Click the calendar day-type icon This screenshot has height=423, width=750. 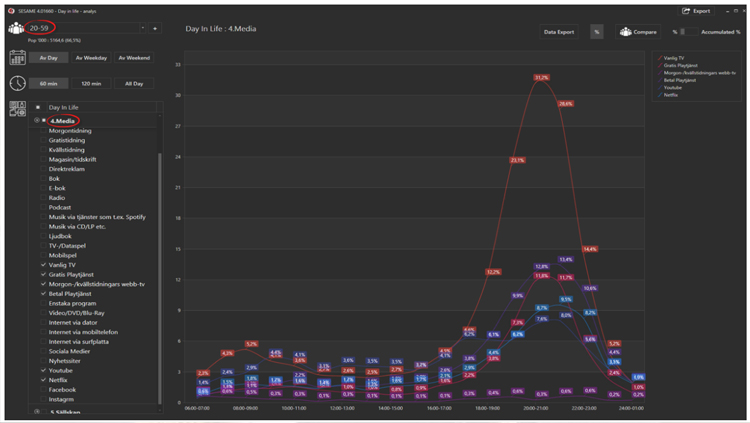pos(17,58)
